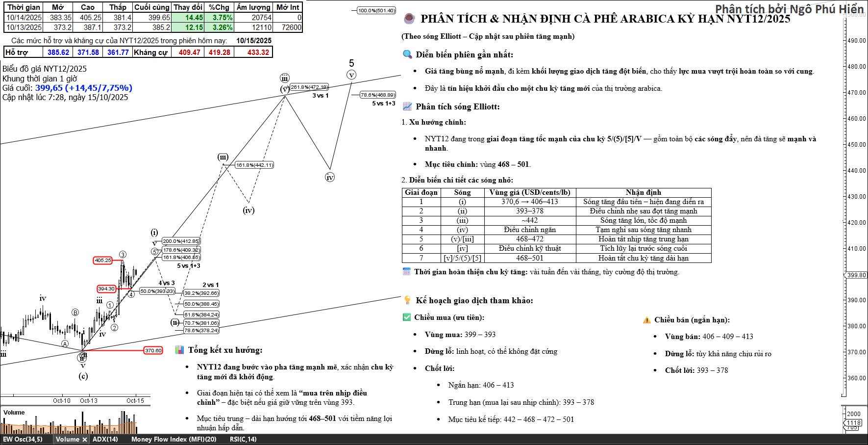Close the Volume indicator tab
The image size is (868, 445).
click(85, 440)
